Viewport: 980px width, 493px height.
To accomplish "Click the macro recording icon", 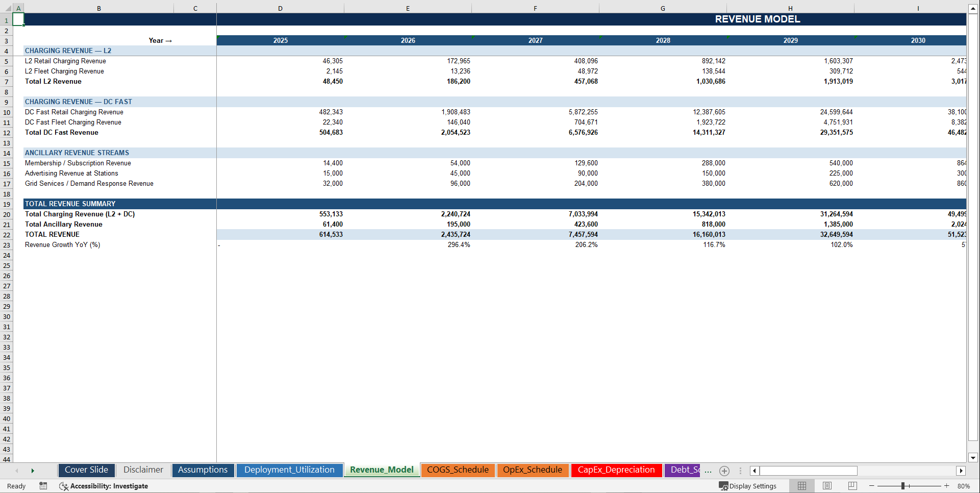I will [43, 486].
